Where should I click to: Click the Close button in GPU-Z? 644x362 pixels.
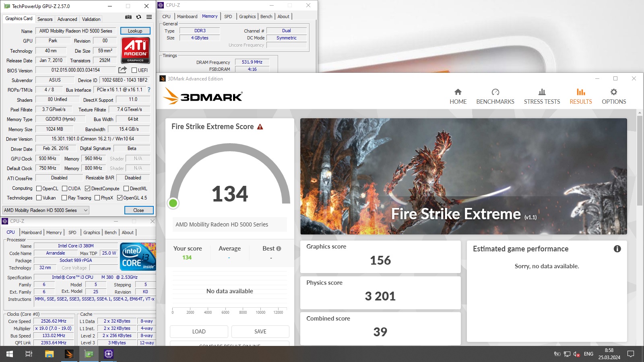pos(139,210)
